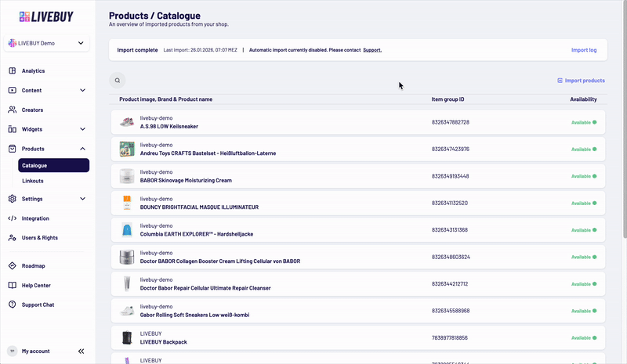Click the Content play icon
The width and height of the screenshot is (627, 364).
(x=13, y=90)
